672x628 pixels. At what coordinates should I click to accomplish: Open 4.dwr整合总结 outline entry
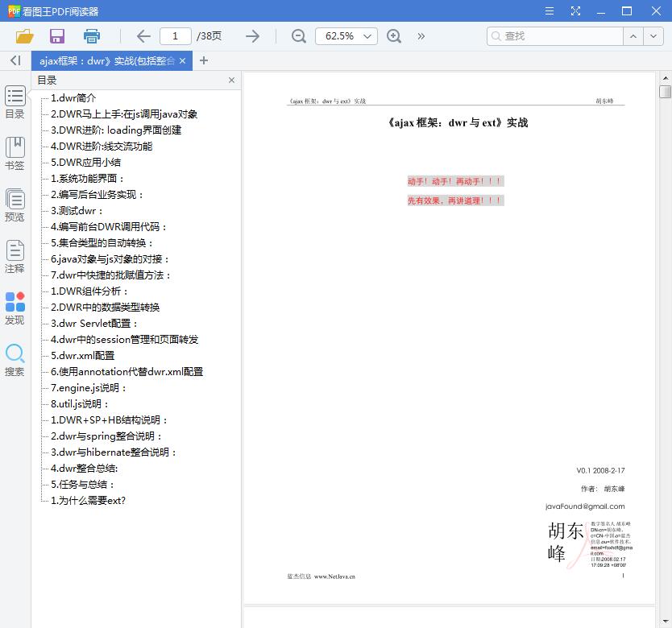[x=84, y=469]
